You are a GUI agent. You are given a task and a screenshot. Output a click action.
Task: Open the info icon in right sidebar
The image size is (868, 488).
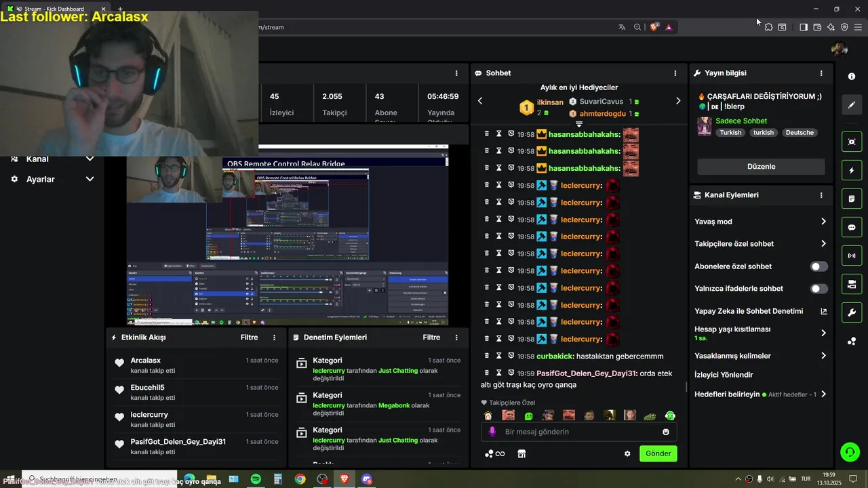coord(852,77)
